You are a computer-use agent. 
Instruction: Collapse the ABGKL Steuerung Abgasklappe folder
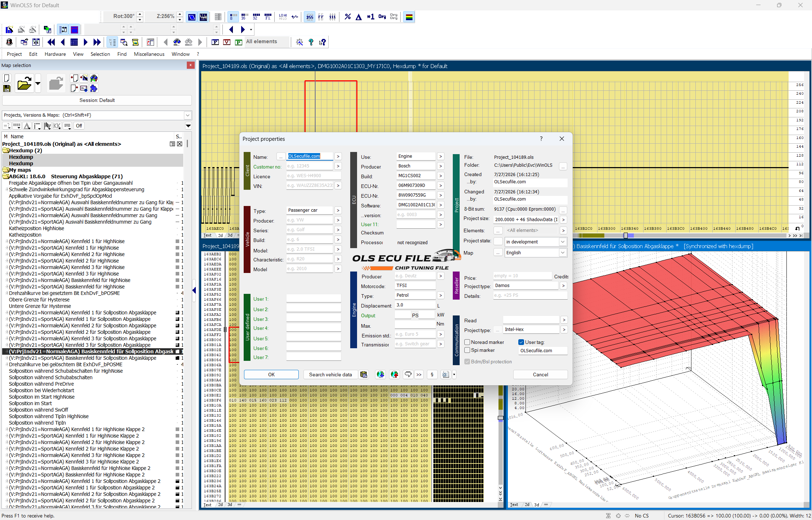(x=6, y=176)
